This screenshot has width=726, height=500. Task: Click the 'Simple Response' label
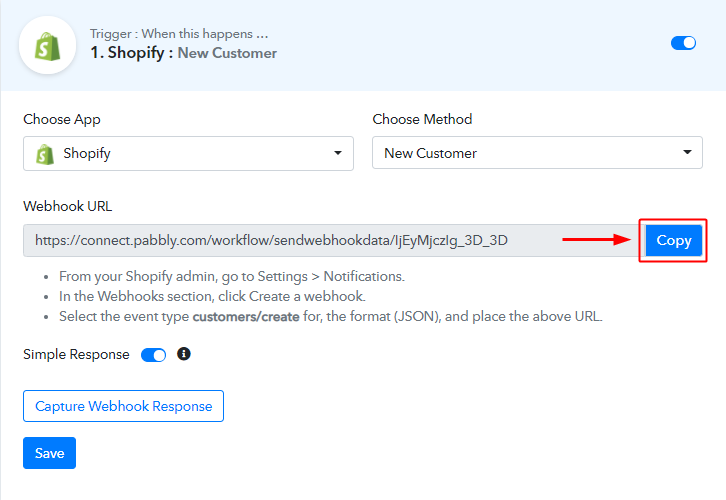76,355
